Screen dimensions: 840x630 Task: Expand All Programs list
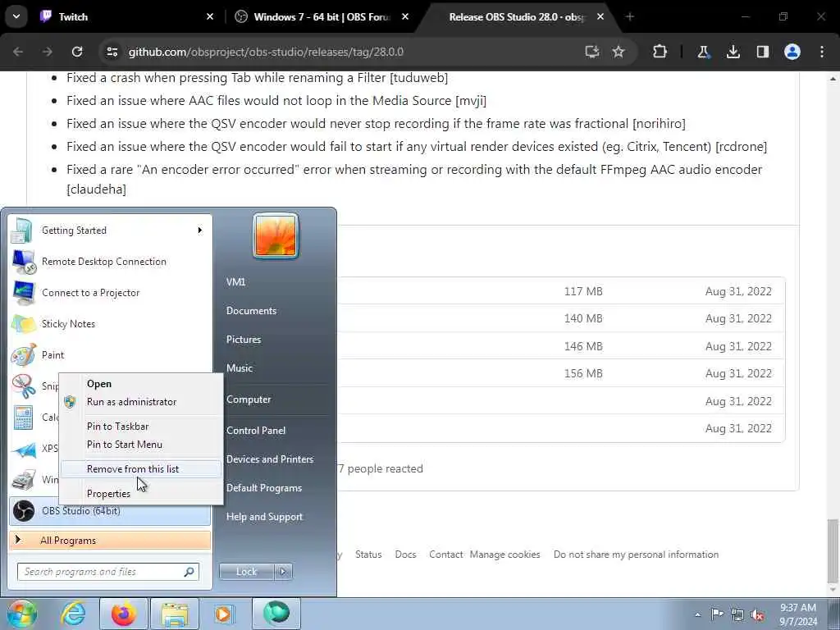110,541
